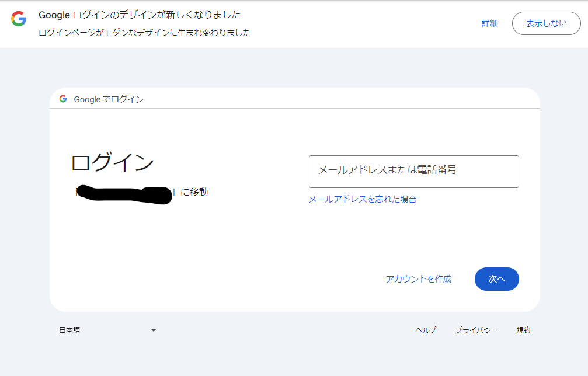Click the banner title about new login design
This screenshot has width=588, height=376.
pyautogui.click(x=140, y=15)
